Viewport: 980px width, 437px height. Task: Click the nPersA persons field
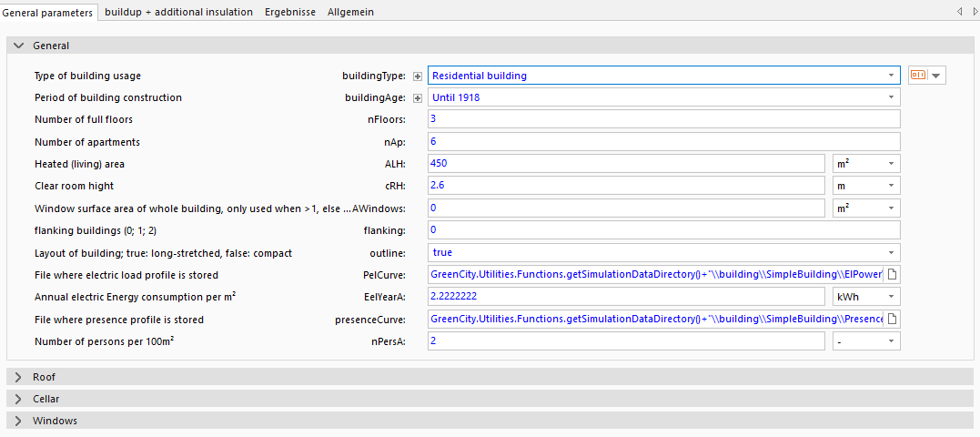click(x=626, y=341)
